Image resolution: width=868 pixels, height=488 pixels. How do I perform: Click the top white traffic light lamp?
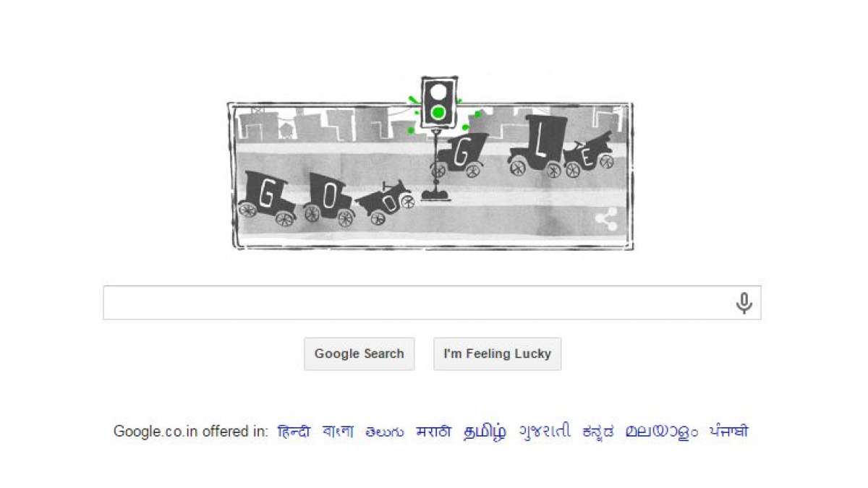[438, 92]
